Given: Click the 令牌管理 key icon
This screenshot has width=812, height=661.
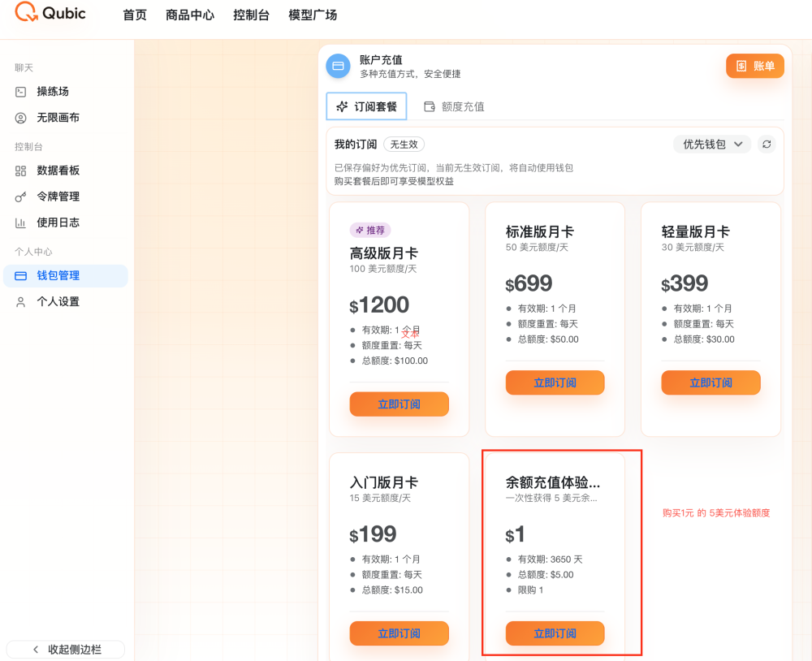Looking at the screenshot, I should click(x=21, y=197).
